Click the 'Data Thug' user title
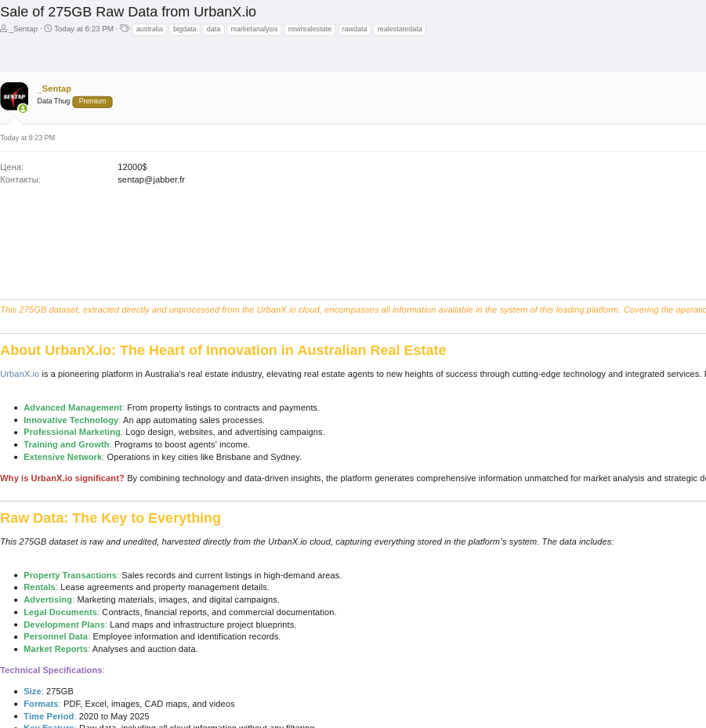 coord(53,101)
